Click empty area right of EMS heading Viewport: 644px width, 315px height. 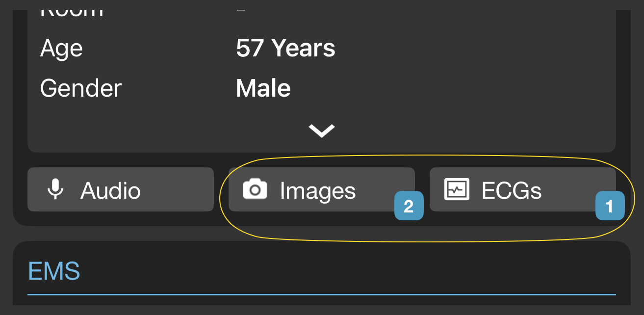click(x=343, y=271)
